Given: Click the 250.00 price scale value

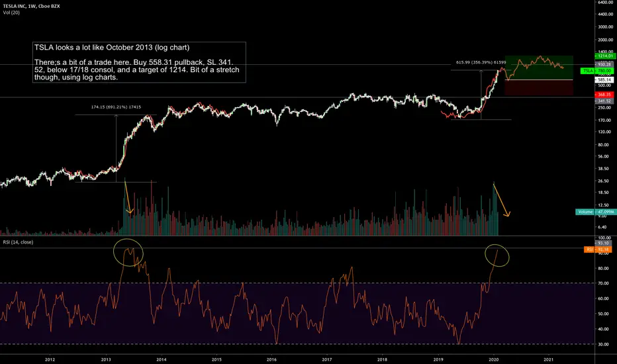Looking at the screenshot, I should [605, 107].
